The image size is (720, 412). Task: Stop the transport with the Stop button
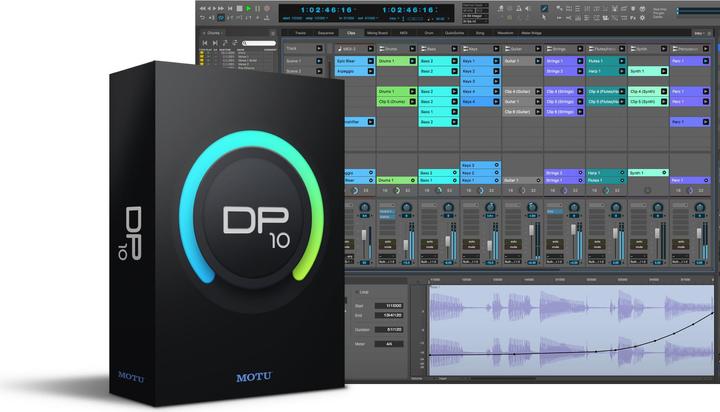pyautogui.click(x=239, y=8)
